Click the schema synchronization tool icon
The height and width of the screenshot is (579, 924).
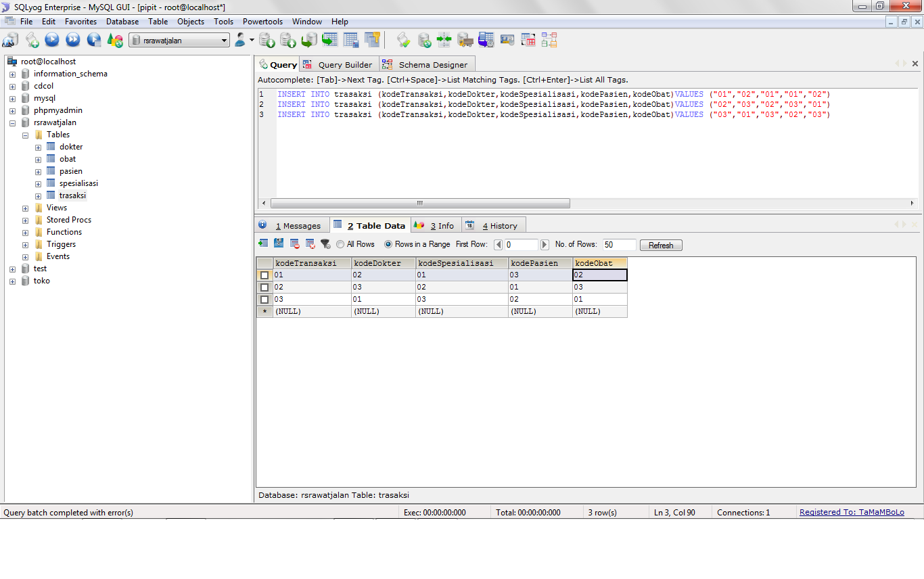point(424,40)
